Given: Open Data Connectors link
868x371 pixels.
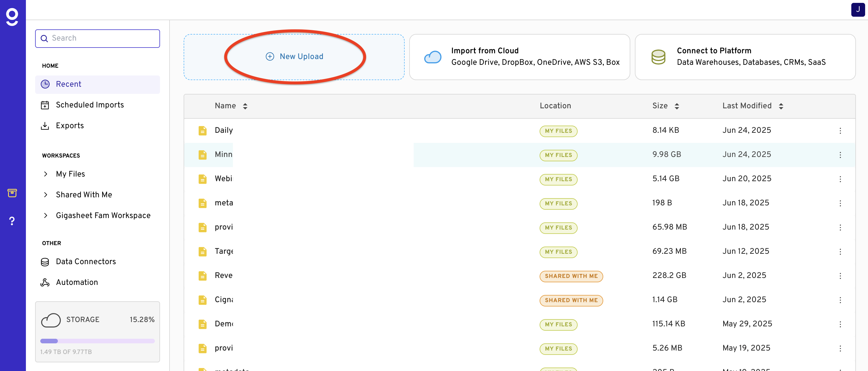Looking at the screenshot, I should 85,262.
